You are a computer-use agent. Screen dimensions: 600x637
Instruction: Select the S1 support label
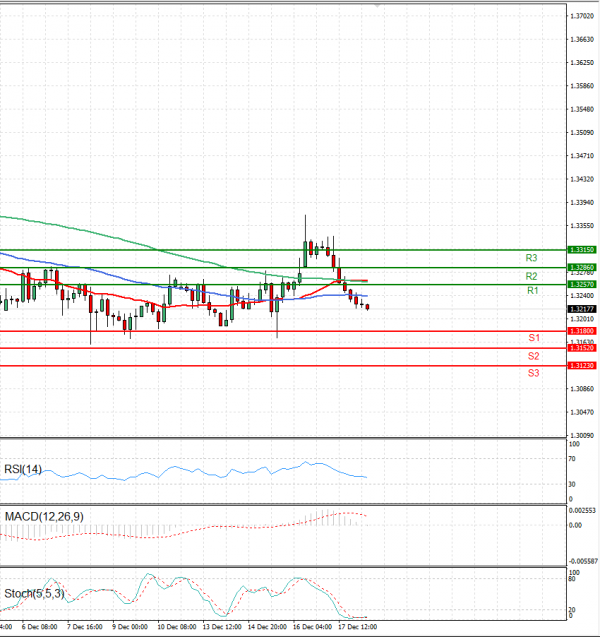click(534, 338)
